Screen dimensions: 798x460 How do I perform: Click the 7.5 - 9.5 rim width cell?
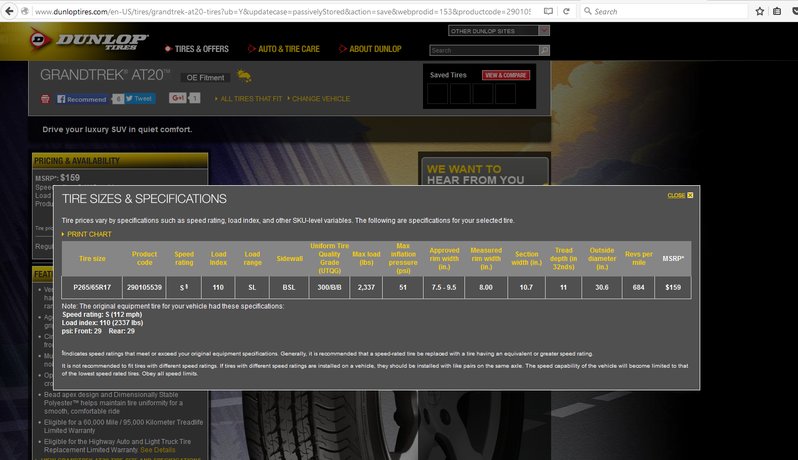[444, 288]
